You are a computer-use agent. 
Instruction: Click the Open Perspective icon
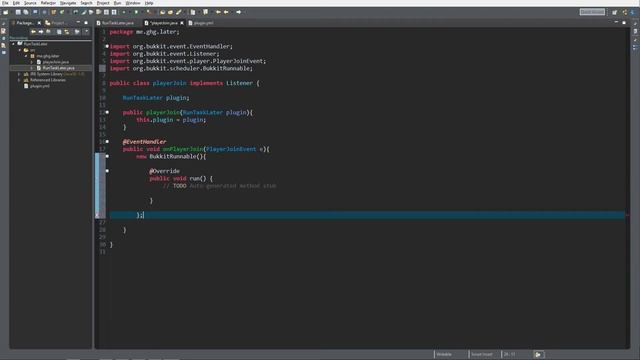(614, 12)
